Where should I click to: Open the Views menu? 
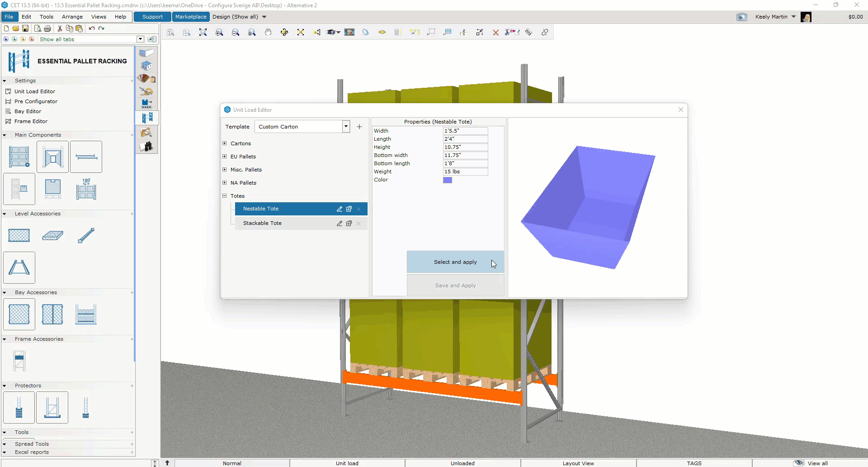tap(99, 17)
